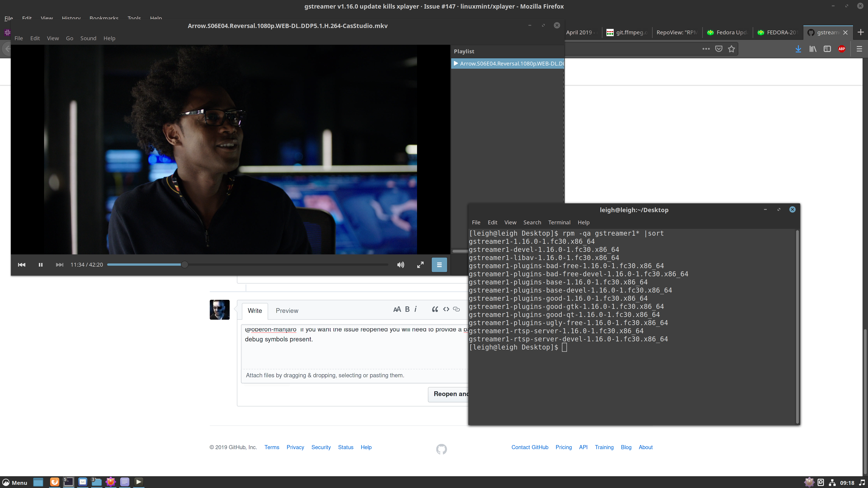Open the Firefox hamburger menu
The image size is (868, 488).
coord(859,49)
